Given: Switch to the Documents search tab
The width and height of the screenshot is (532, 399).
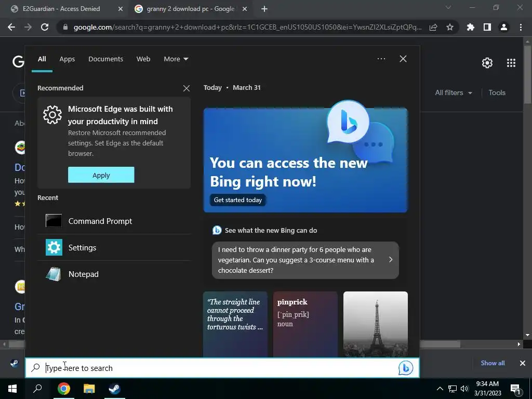Looking at the screenshot, I should [105, 59].
